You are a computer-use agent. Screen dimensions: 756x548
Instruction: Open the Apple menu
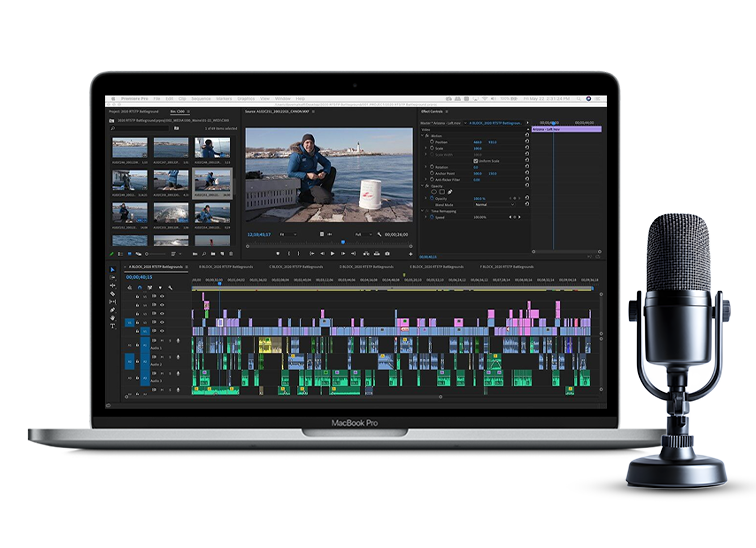tap(113, 98)
